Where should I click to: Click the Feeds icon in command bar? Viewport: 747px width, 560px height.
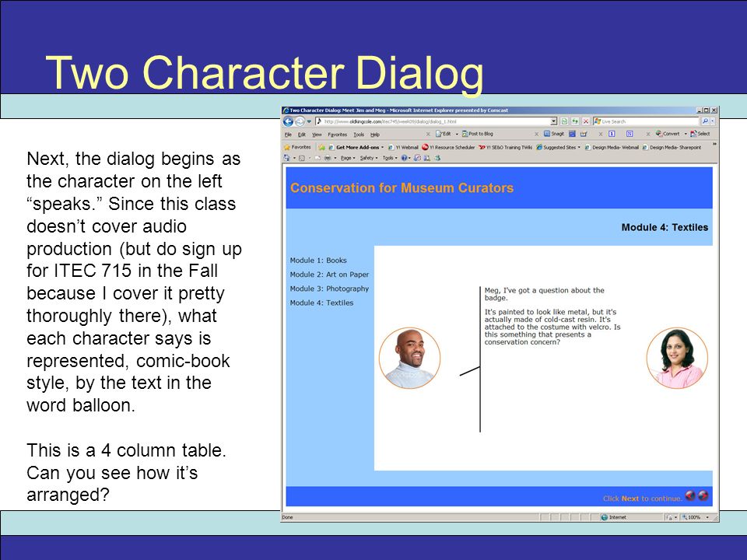pyautogui.click(x=302, y=158)
